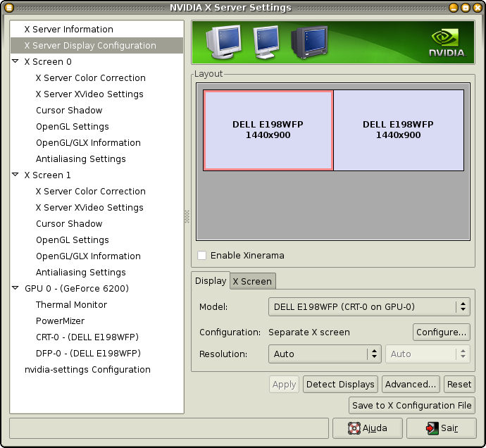The image size is (486, 448).
Task: Switch to the X Screen tab
Action: pyautogui.click(x=252, y=281)
